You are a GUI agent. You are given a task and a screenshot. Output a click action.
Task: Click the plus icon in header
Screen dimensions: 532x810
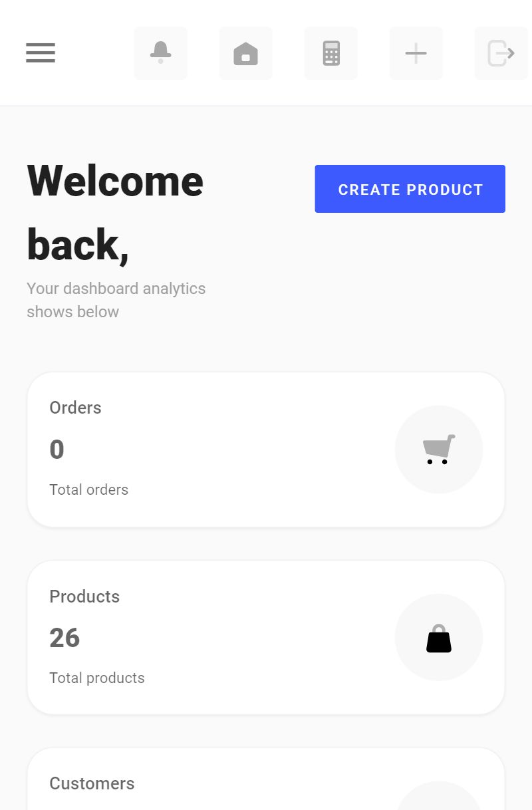[x=416, y=53]
